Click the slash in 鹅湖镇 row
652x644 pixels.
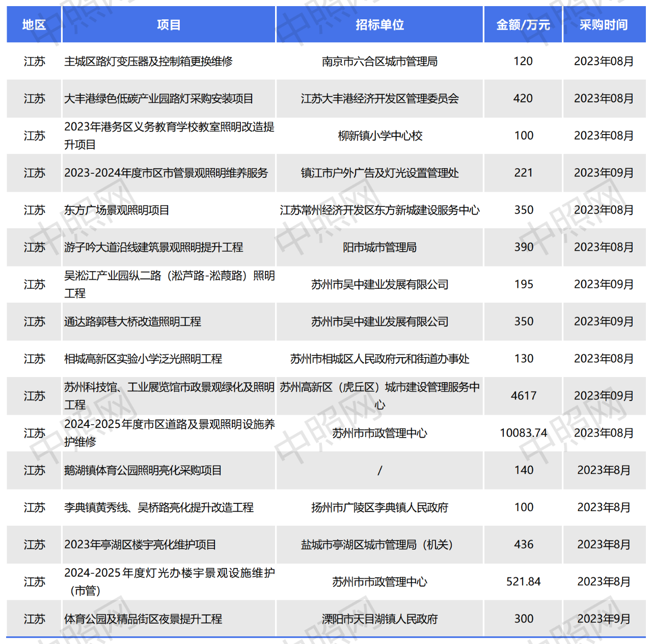coord(379,470)
